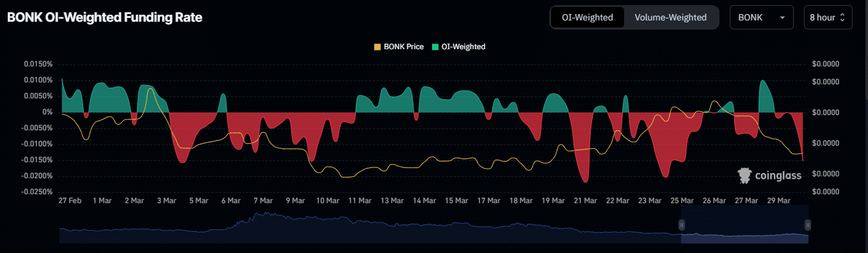The image size is (868, 253).
Task: Click the 3 Mar date label
Action: tap(166, 201)
